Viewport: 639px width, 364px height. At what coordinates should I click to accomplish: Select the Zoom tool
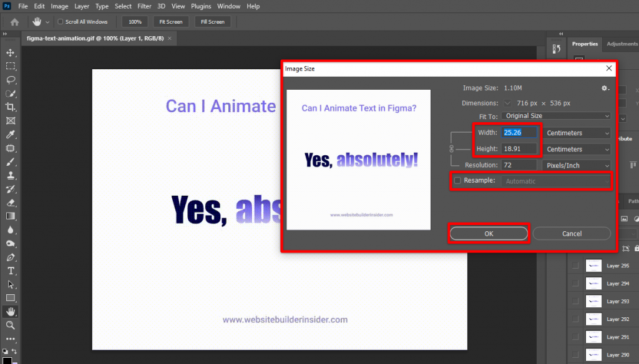tap(11, 325)
